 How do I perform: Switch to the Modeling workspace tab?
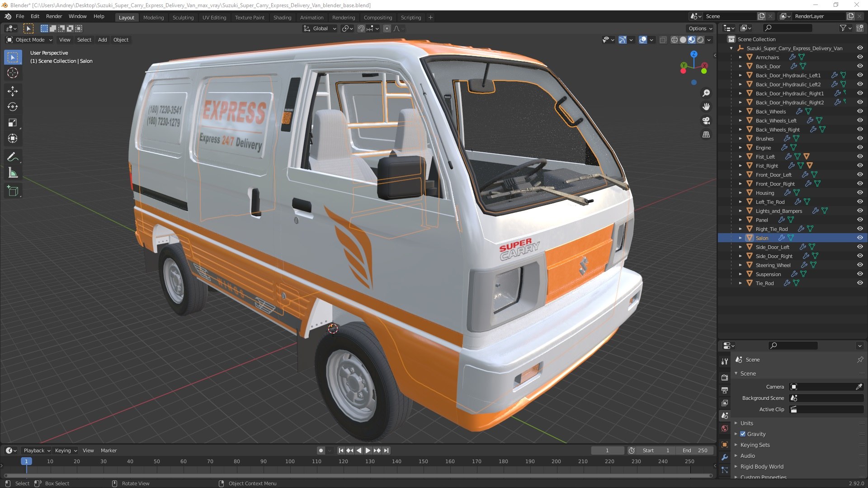point(153,17)
